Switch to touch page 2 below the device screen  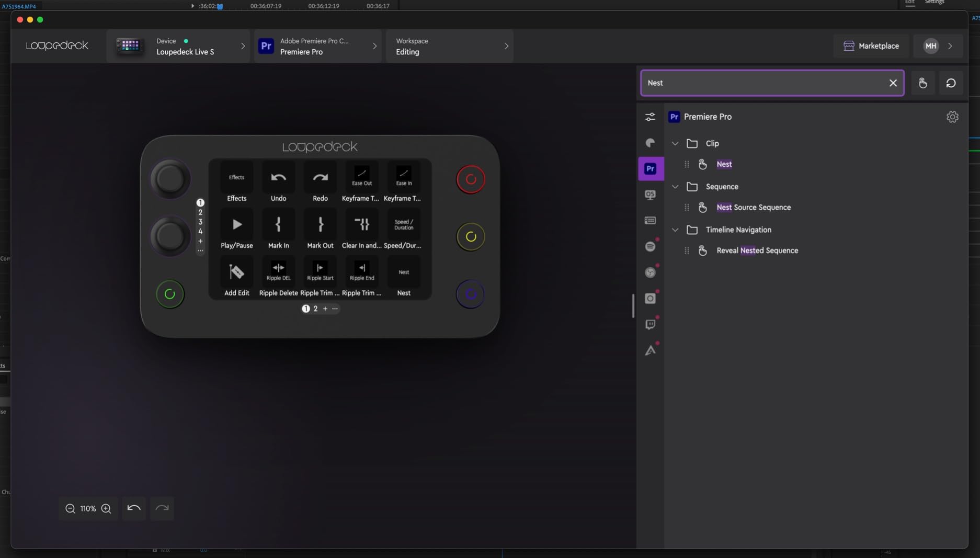click(315, 309)
